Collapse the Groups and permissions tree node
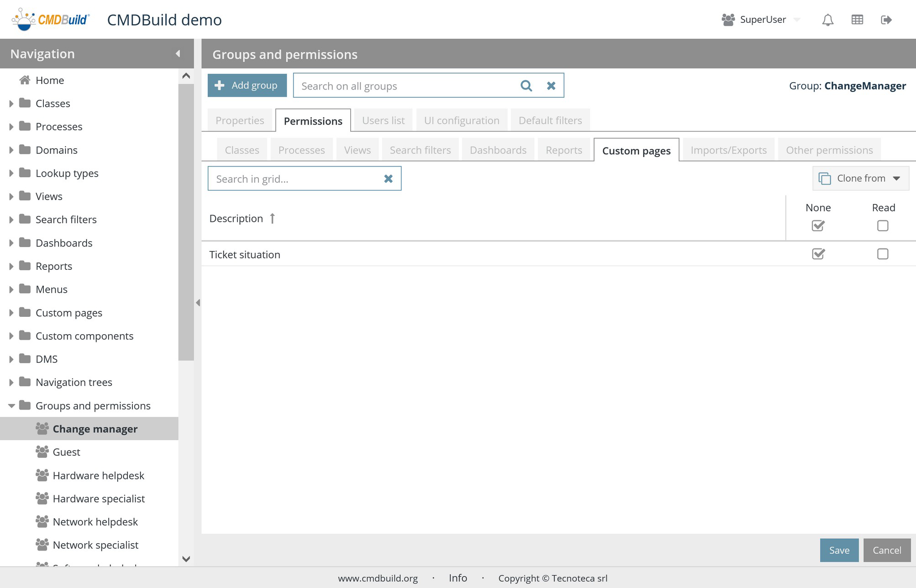 coord(11,406)
